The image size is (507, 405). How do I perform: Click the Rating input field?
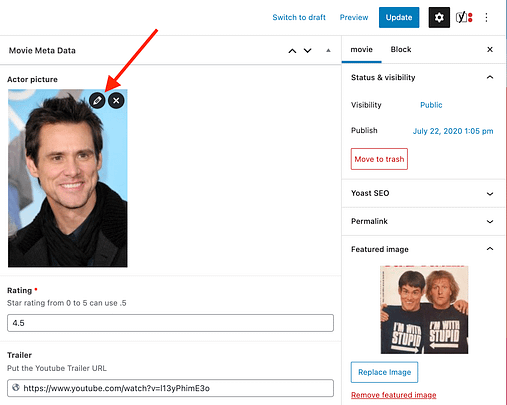click(x=170, y=323)
